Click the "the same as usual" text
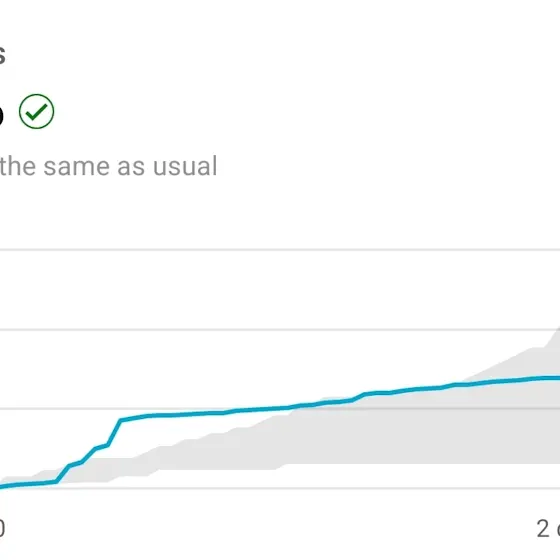This screenshot has height=560, width=560. (108, 166)
